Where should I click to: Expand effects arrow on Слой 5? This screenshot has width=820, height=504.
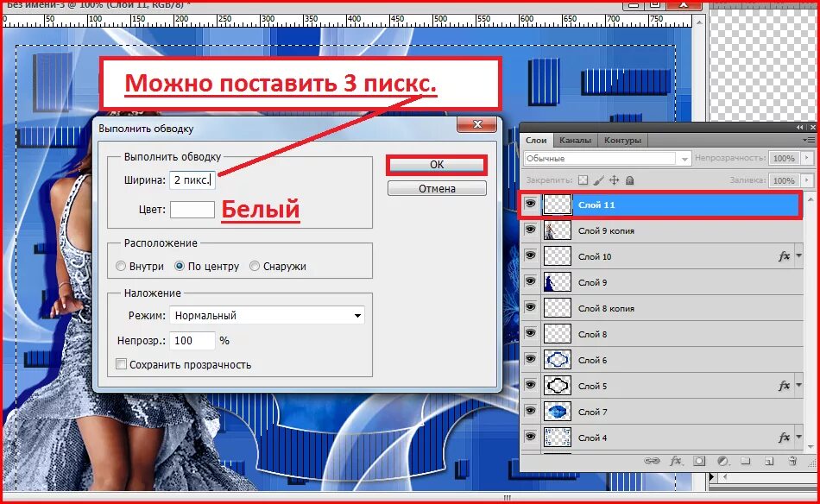pos(798,386)
